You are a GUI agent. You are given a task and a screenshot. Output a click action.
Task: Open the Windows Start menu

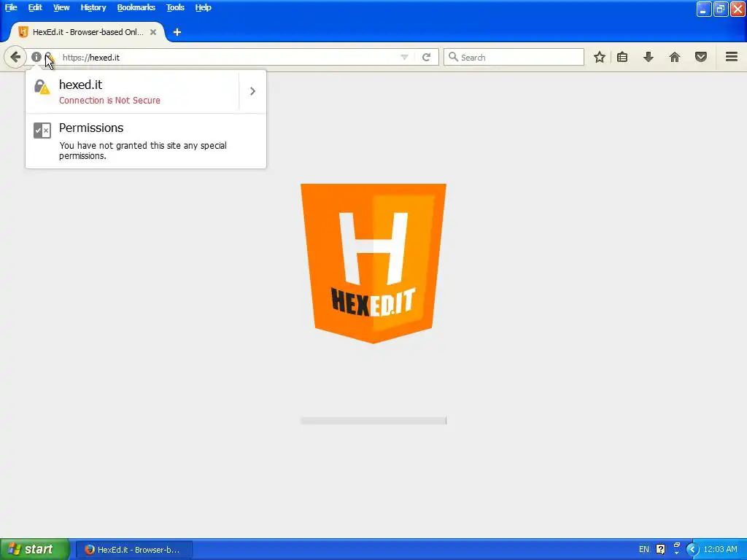point(35,549)
